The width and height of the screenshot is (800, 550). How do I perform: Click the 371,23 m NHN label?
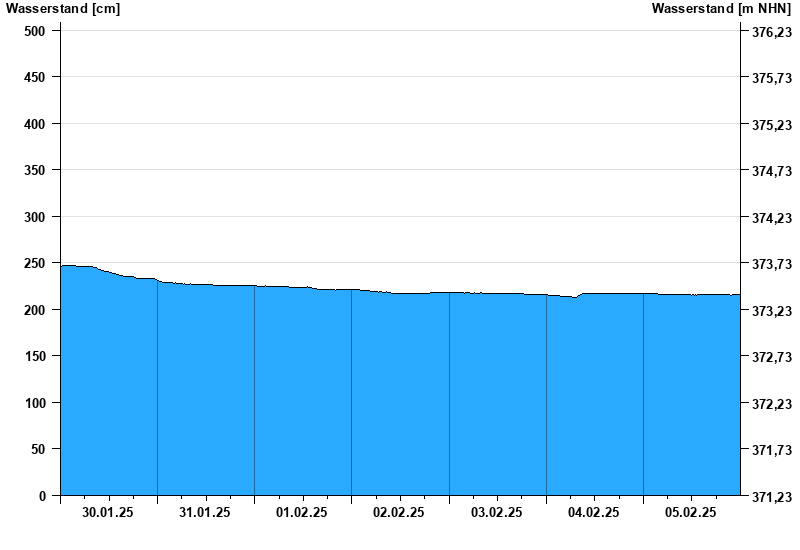(x=772, y=497)
